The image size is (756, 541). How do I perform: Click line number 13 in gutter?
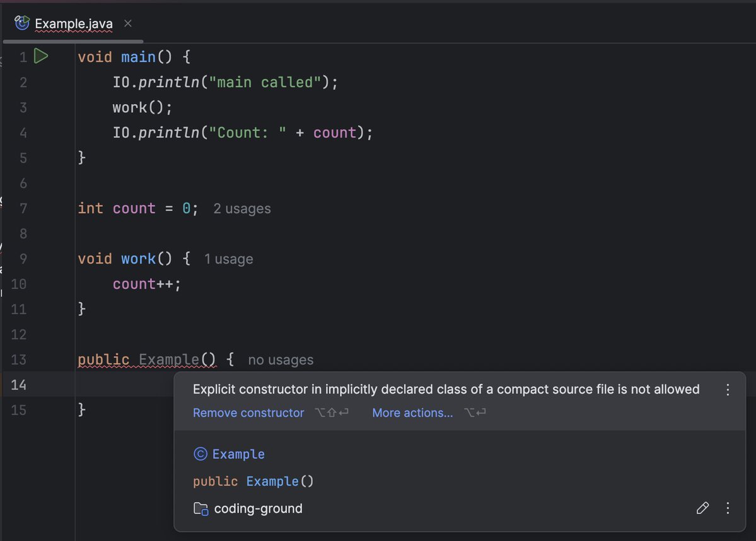[18, 359]
